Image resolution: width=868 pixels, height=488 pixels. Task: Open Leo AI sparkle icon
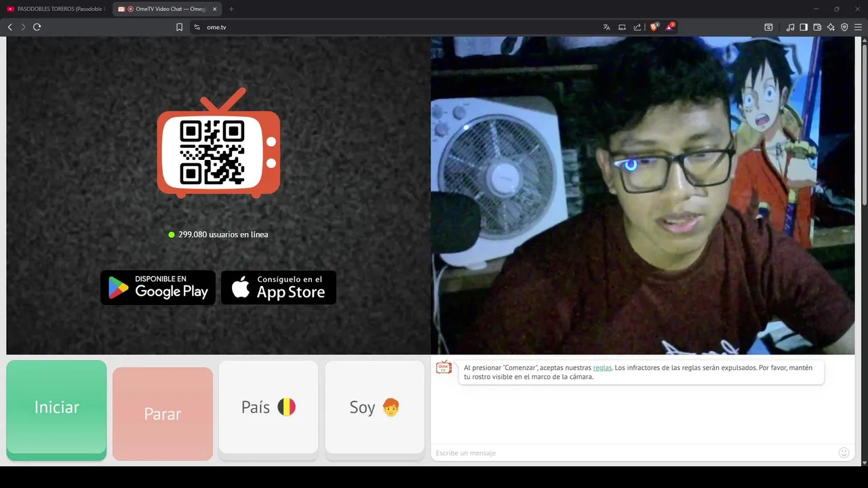click(831, 27)
